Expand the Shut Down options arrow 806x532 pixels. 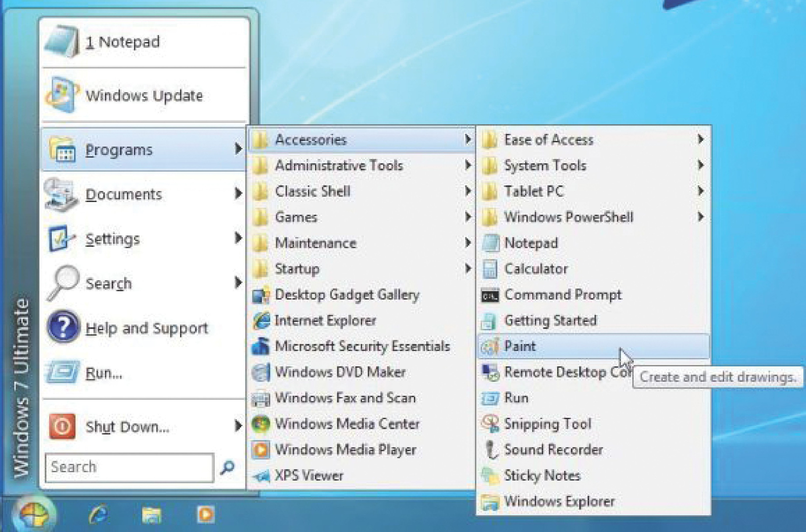click(238, 426)
